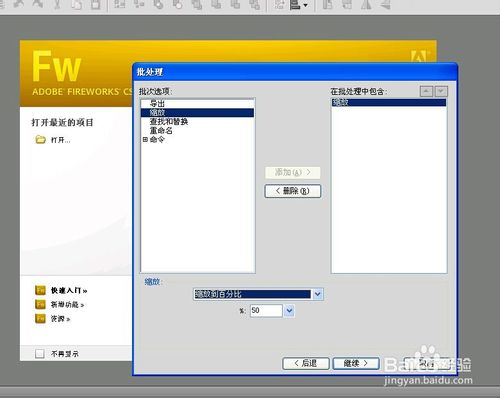Click the Paste clipboard toolbar icon
This screenshot has width=500, height=398.
tap(96, 4)
